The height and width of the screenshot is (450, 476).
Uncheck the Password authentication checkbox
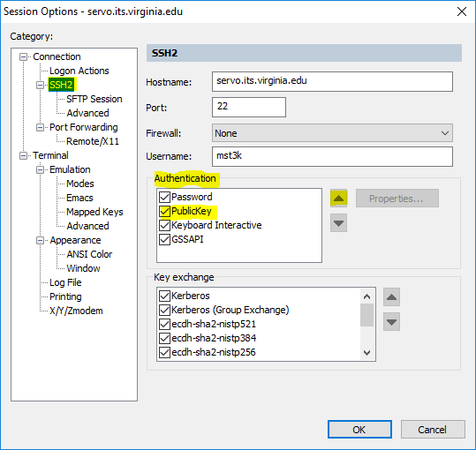(x=164, y=197)
